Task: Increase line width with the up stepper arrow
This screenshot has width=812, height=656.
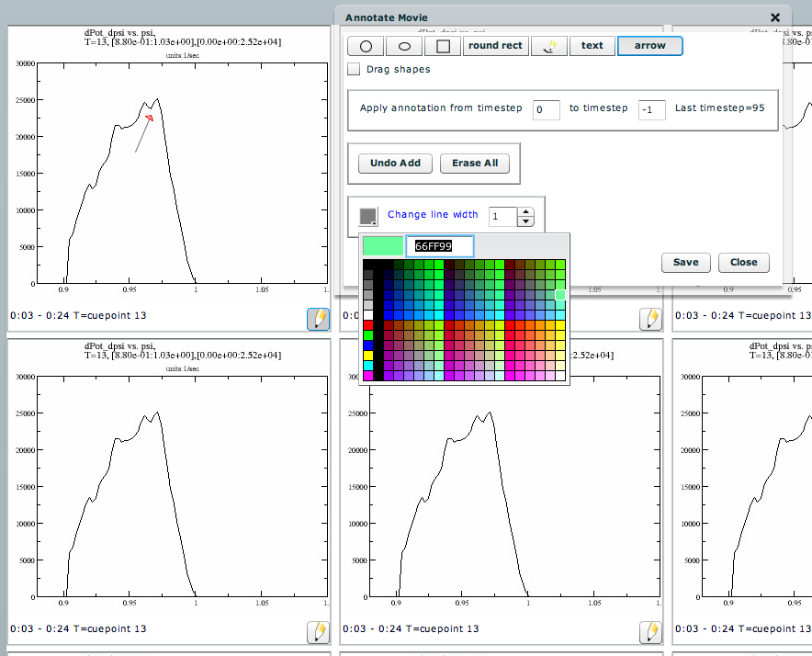Action: 525,212
